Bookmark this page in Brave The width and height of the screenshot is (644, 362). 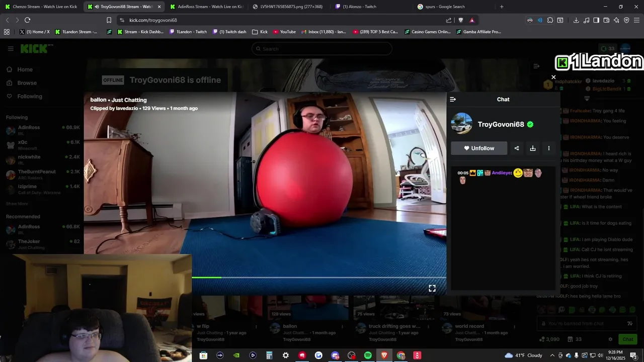coord(109,20)
